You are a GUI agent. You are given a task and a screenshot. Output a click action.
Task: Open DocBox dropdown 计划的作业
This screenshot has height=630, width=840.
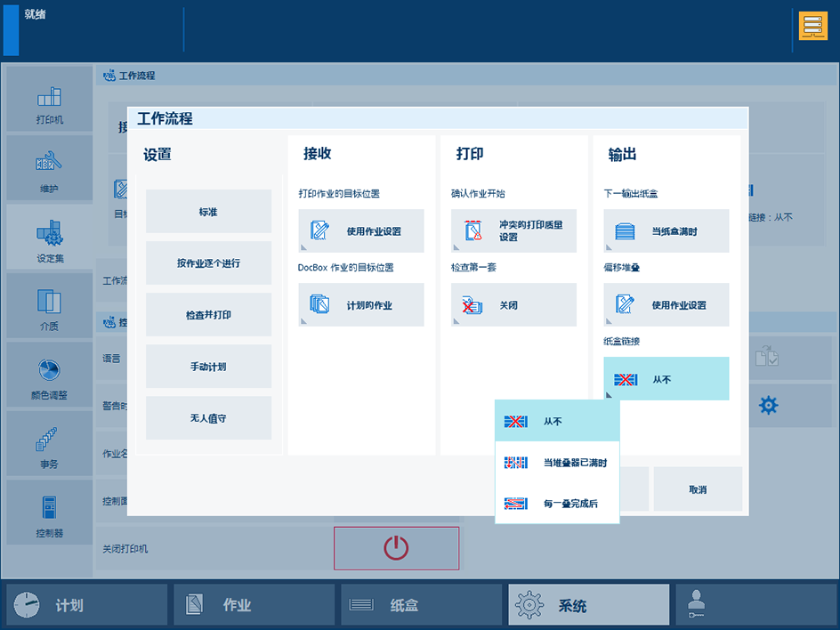click(361, 305)
